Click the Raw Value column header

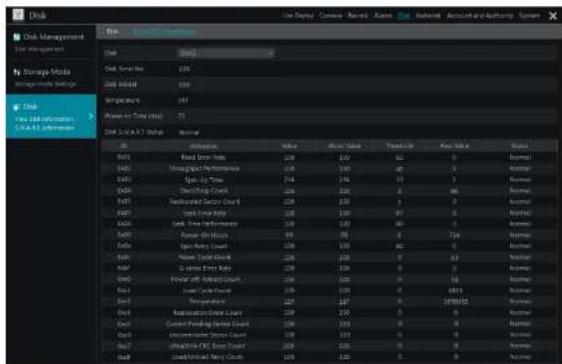coord(454,146)
